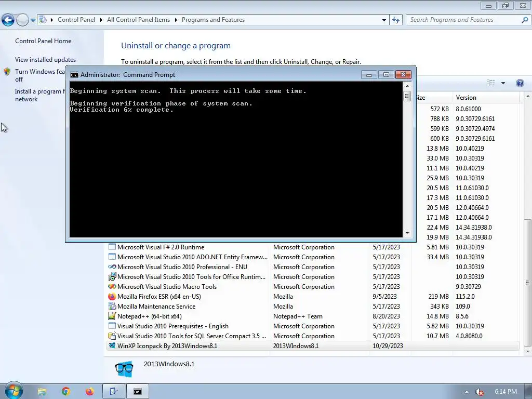Click the details pane glasses thumbnail
Image resolution: width=532 pixels, height=399 pixels.
tap(124, 368)
